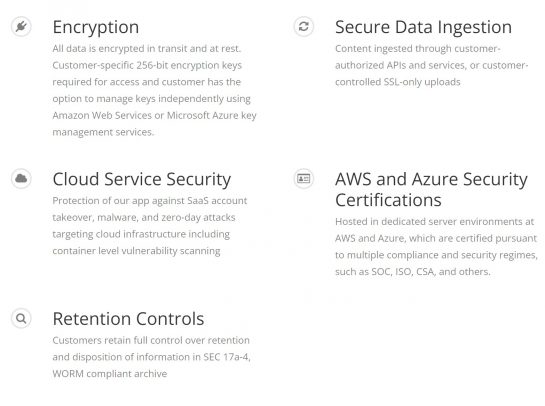Viewport: 545px width, 406px height.
Task: Click the line 'controlled SSL-only uploads'
Action: (x=398, y=82)
